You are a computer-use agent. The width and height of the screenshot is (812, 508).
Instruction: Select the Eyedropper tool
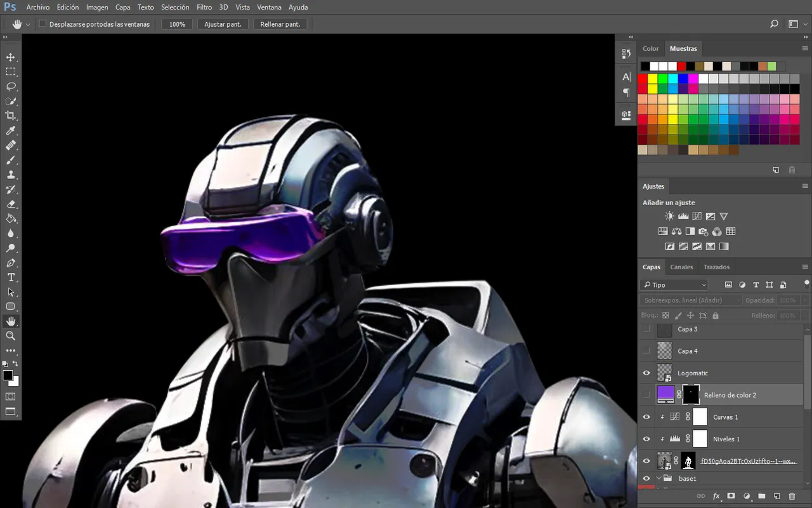click(11, 131)
